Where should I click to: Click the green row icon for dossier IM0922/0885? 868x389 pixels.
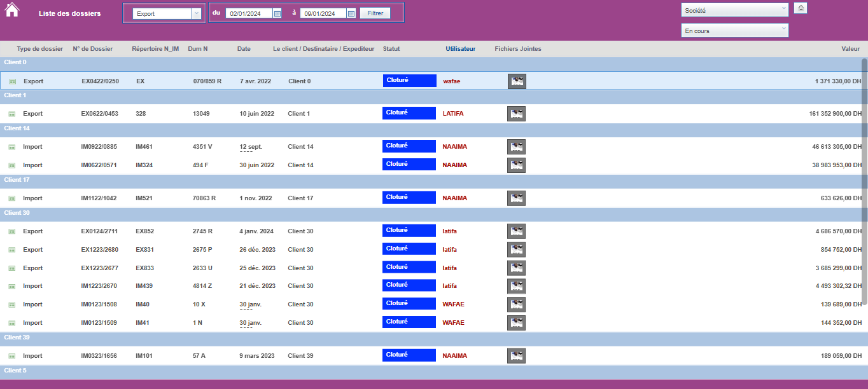pos(11,147)
